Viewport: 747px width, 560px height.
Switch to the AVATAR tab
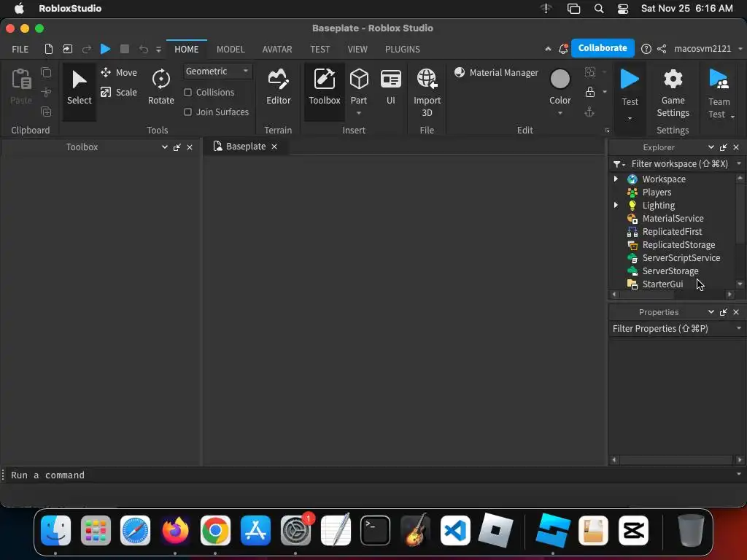coord(276,49)
